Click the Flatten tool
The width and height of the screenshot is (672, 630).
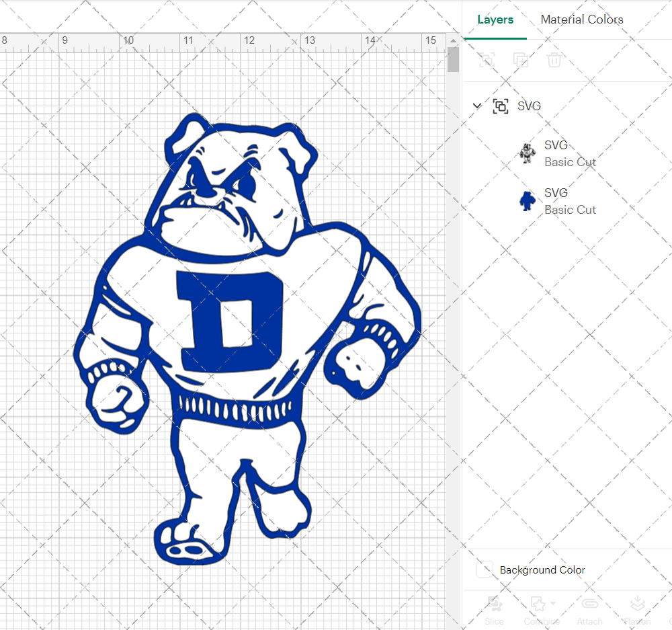637,611
